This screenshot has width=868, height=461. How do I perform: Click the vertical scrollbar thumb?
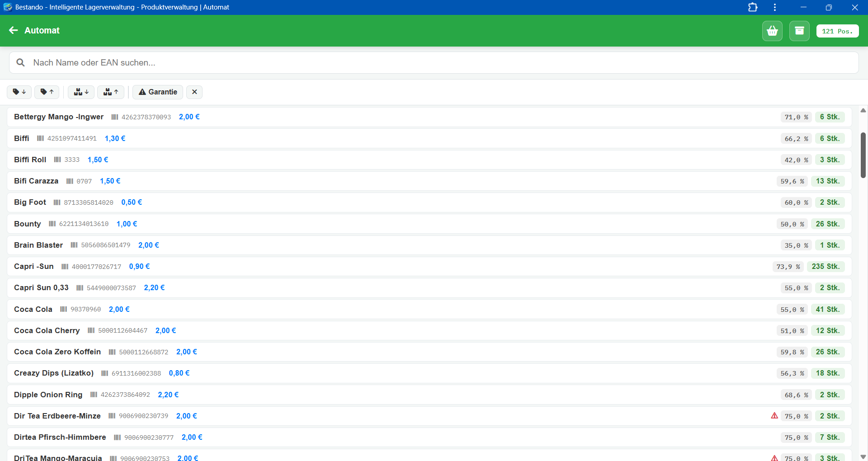[x=863, y=155]
